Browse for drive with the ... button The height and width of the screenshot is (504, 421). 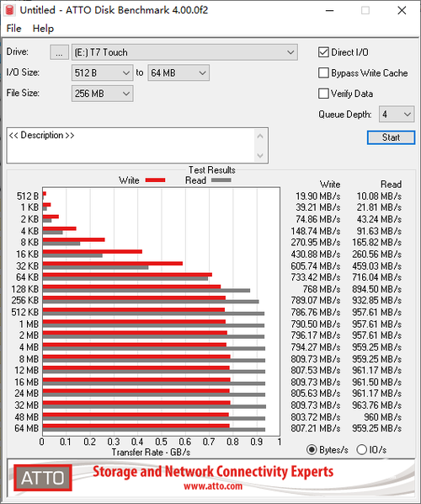(59, 52)
